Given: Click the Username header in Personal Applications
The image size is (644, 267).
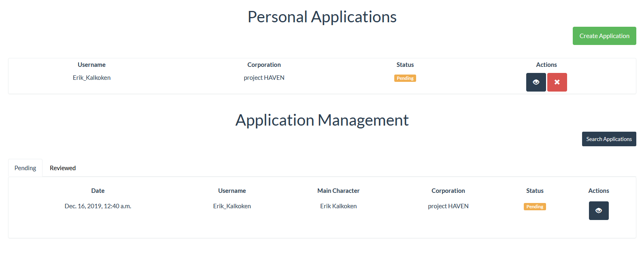Looking at the screenshot, I should click(91, 65).
